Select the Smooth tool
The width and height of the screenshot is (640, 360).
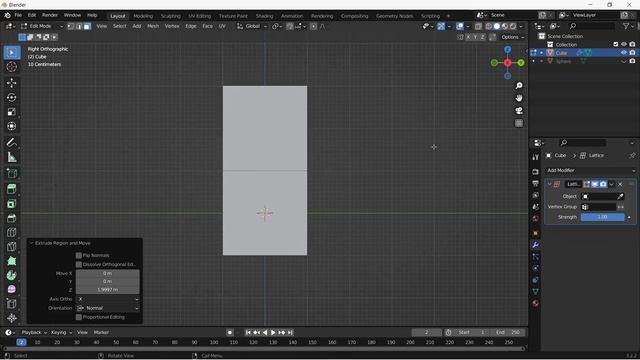(11, 289)
